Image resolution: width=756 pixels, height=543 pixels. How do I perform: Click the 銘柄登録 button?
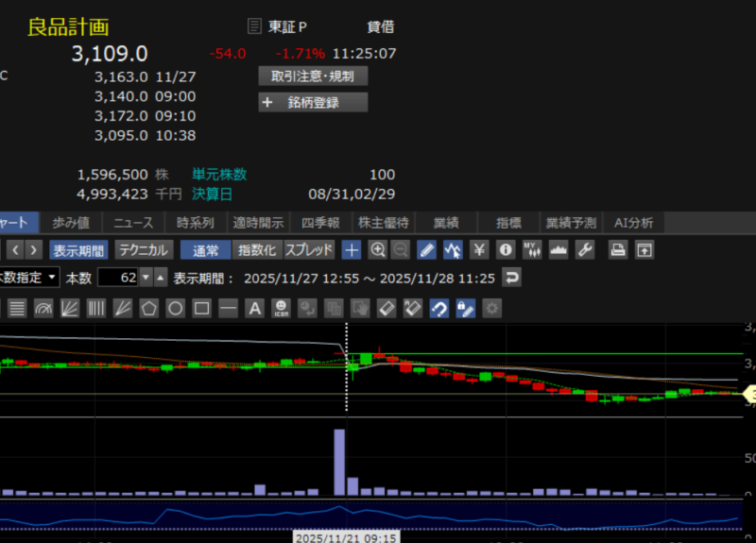pos(313,103)
